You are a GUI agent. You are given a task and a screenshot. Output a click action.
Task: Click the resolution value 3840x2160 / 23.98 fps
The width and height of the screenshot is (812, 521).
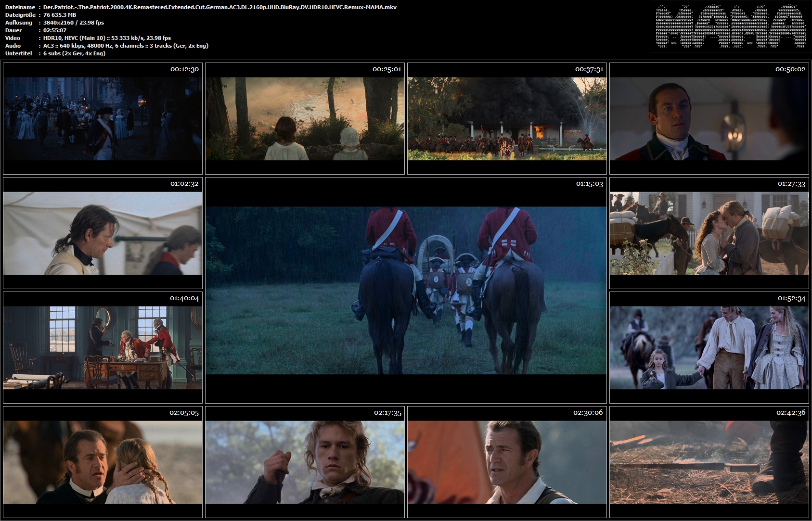pos(74,23)
